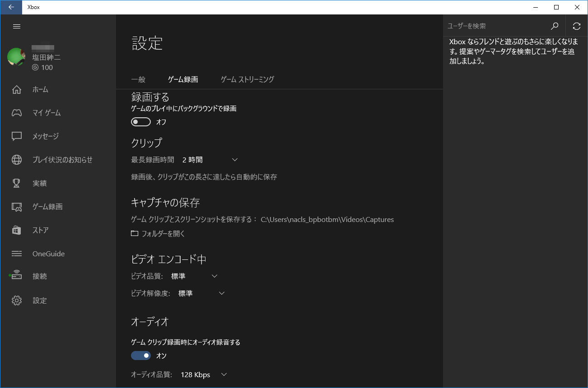Click the gamerscore G icon
This screenshot has width=588, height=388.
click(35, 68)
